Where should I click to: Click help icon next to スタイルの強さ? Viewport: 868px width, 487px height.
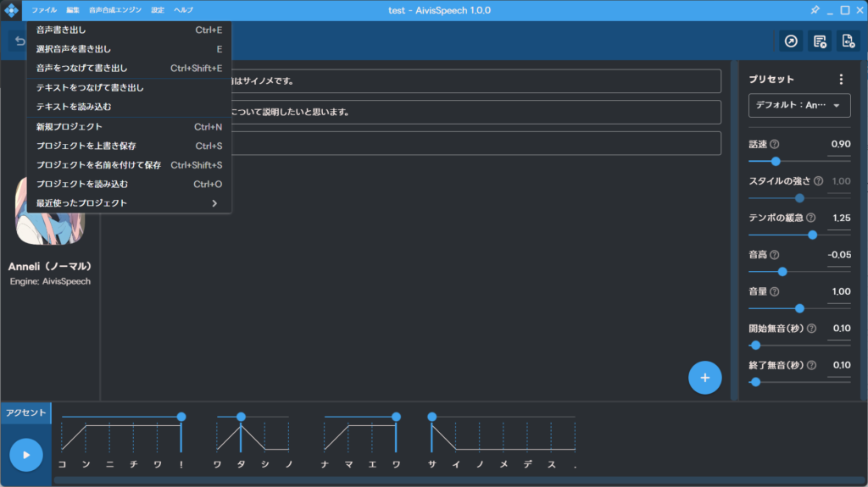coord(818,181)
